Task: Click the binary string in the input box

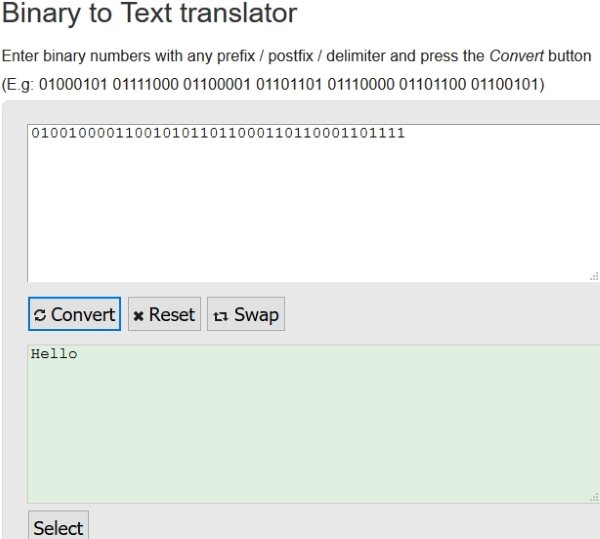Action: point(217,133)
